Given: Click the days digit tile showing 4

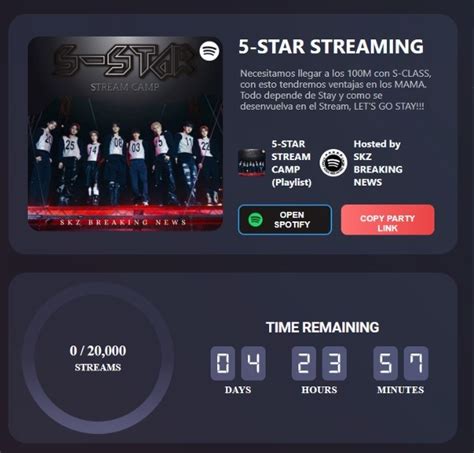Looking at the screenshot, I should 253,363.
